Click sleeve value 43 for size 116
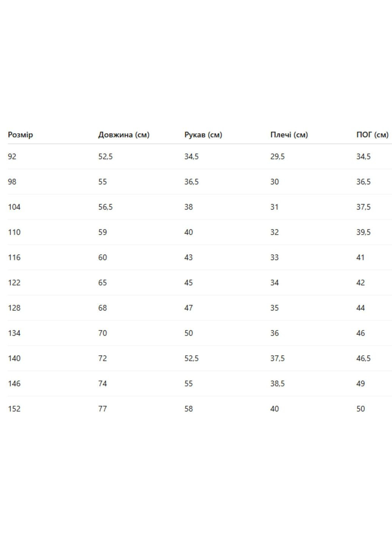The width and height of the screenshot is (392, 546). (189, 257)
